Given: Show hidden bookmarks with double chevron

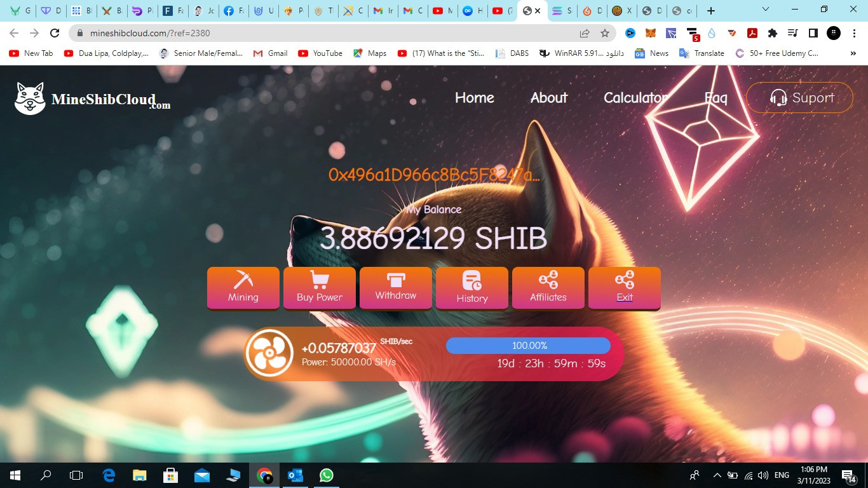Looking at the screenshot, I should (x=853, y=53).
